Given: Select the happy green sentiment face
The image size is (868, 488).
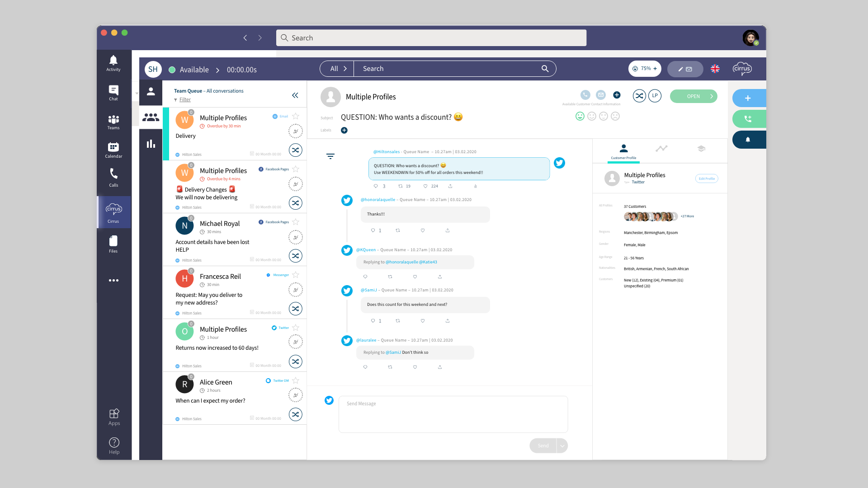Looking at the screenshot, I should 580,116.
